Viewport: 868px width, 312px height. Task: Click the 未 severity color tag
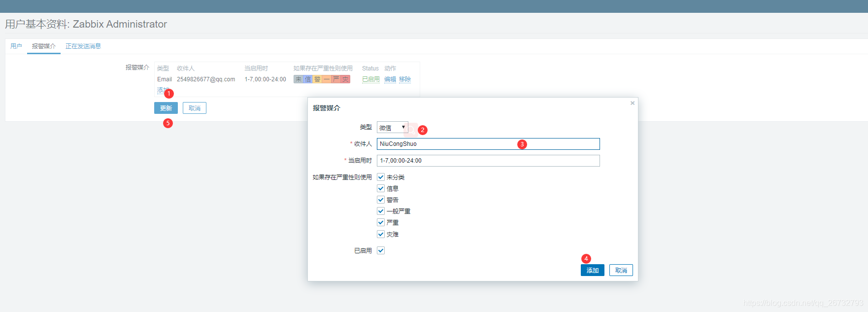pyautogui.click(x=299, y=79)
